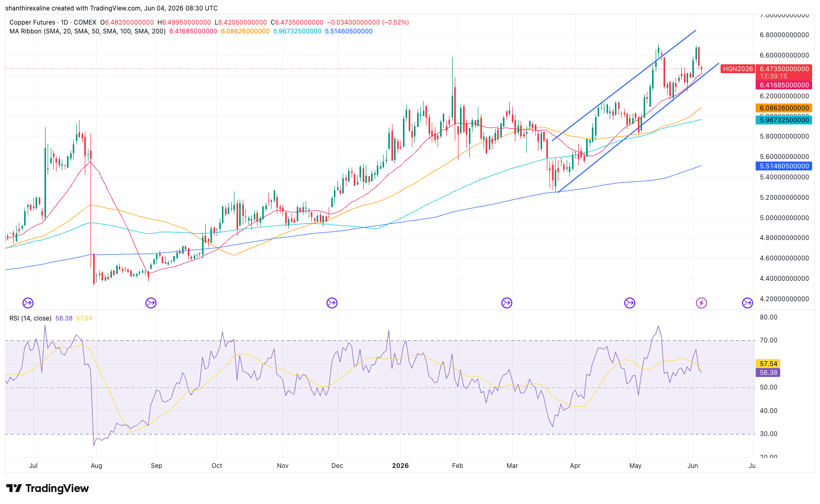The height and width of the screenshot is (504, 820).
Task: Click the cyan SMA 100 axis label 5.96732500000
Action: coord(784,120)
